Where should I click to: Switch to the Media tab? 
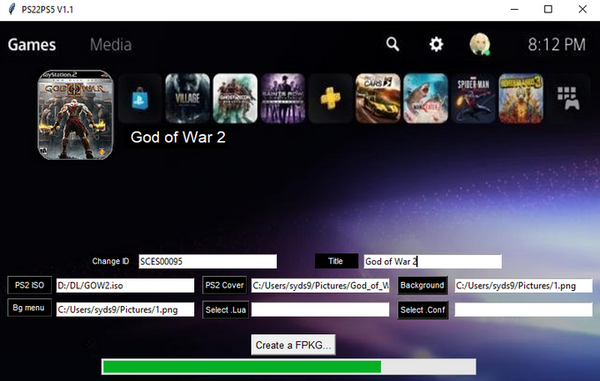111,45
